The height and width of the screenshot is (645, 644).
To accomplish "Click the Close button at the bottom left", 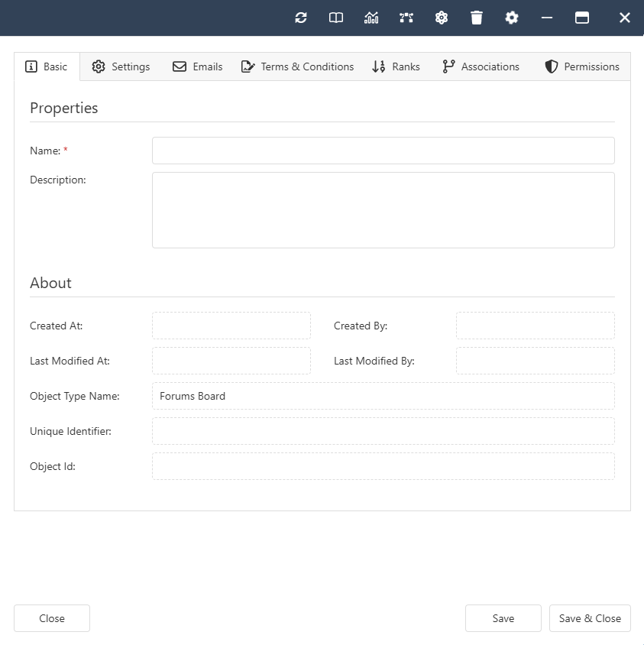I will point(52,618).
